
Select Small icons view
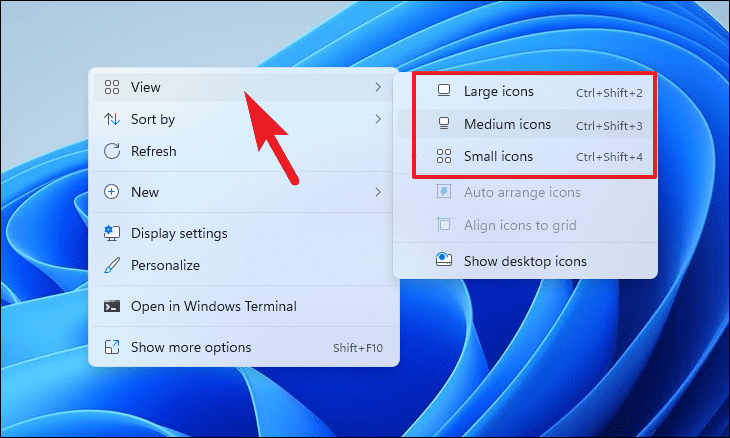526,156
